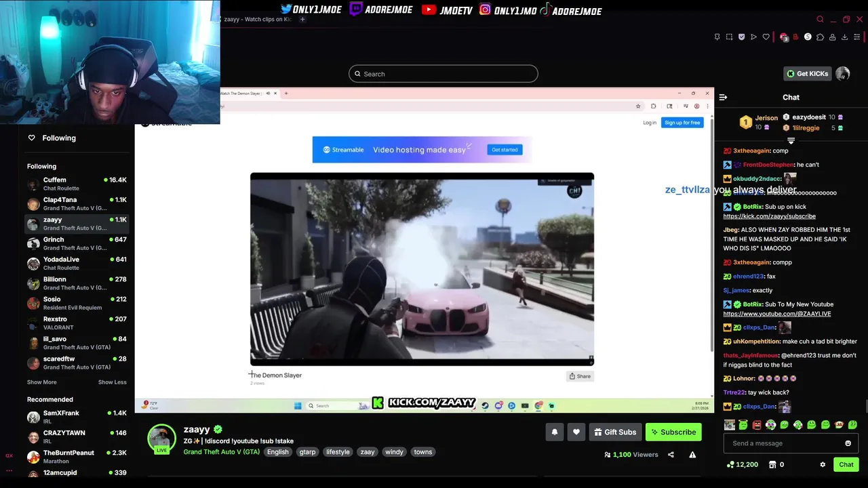Viewport: 868px width, 488px height.
Task: Open chat settings gear icon
Action: pyautogui.click(x=823, y=465)
